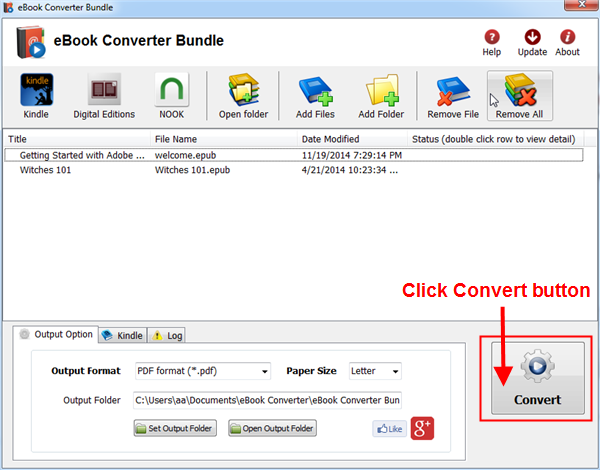Start conversion with the Convert button
This screenshot has height=470, width=600.
coord(538,378)
